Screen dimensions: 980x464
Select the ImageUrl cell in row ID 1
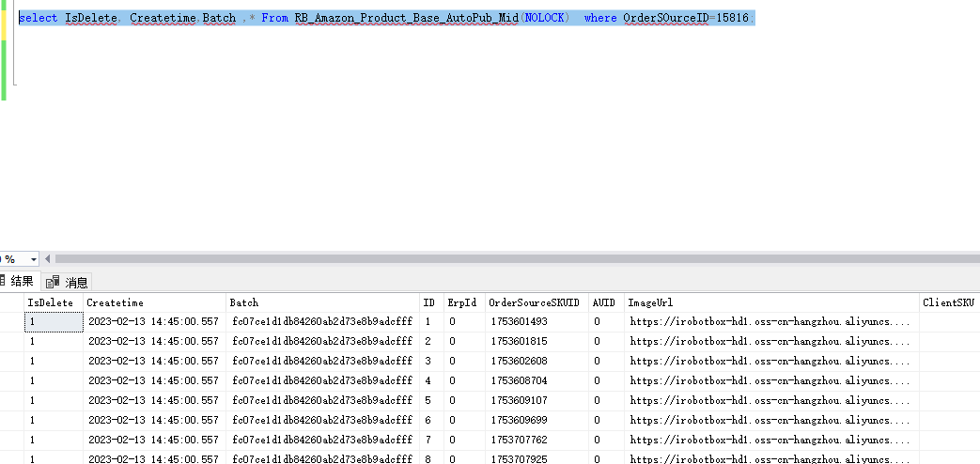pos(771,322)
